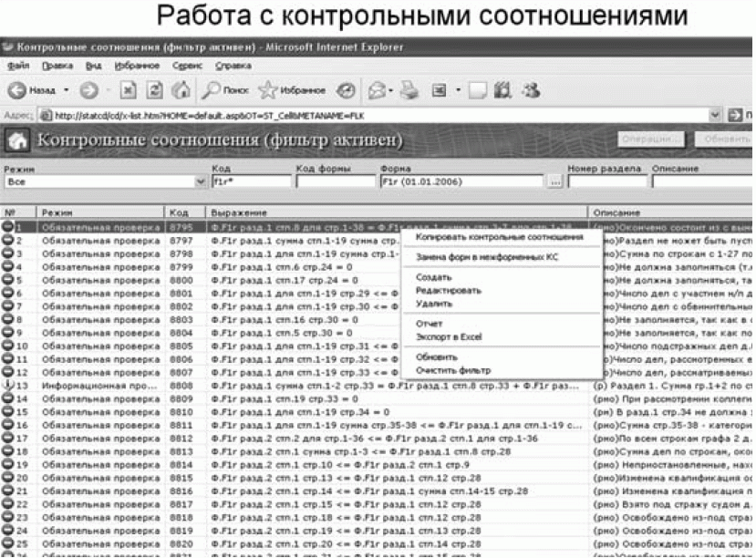Click the Print icon
756x558 pixels.
pyautogui.click(x=409, y=90)
